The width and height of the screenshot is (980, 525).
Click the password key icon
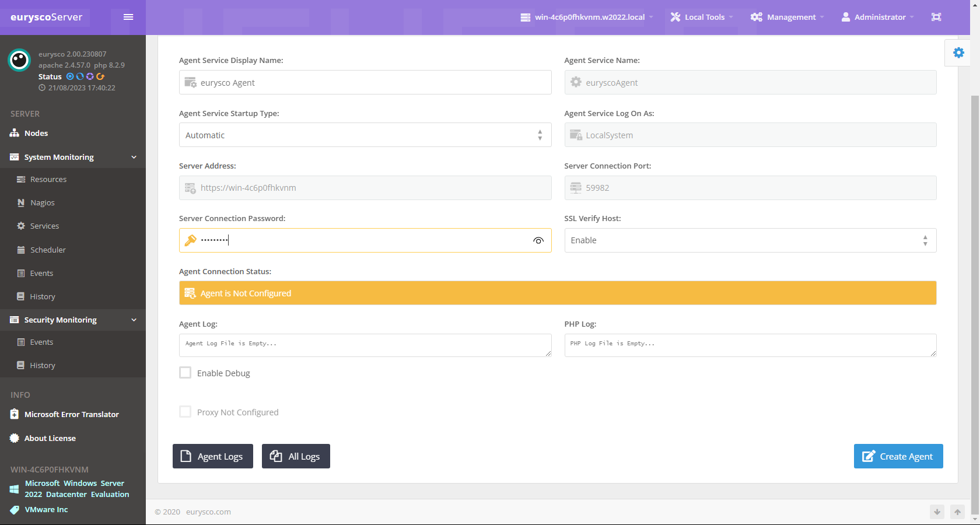coord(191,240)
